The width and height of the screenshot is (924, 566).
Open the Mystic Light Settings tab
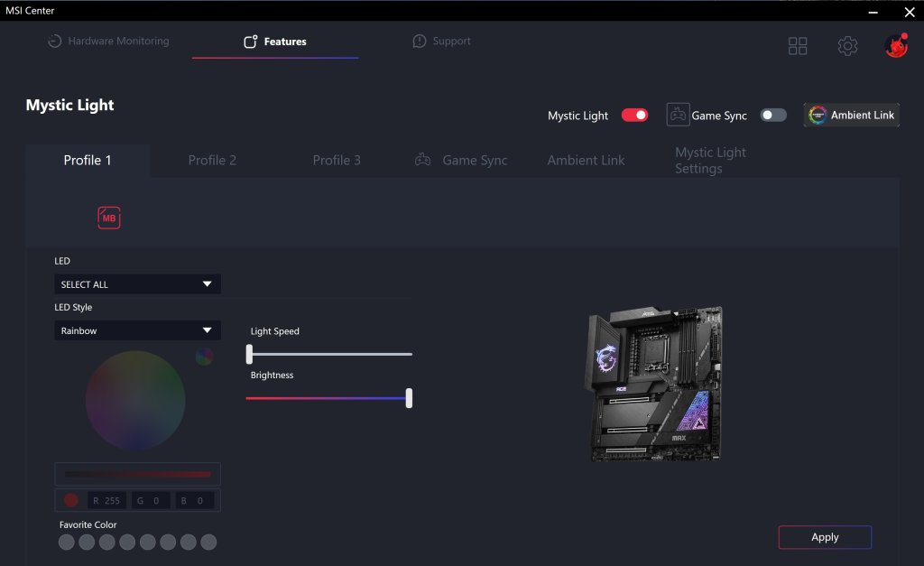(710, 161)
